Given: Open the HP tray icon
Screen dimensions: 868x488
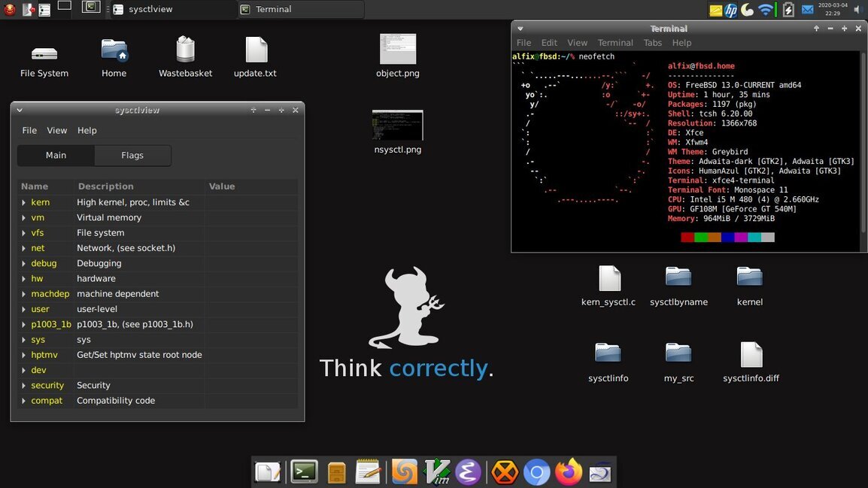Looking at the screenshot, I should 730,10.
